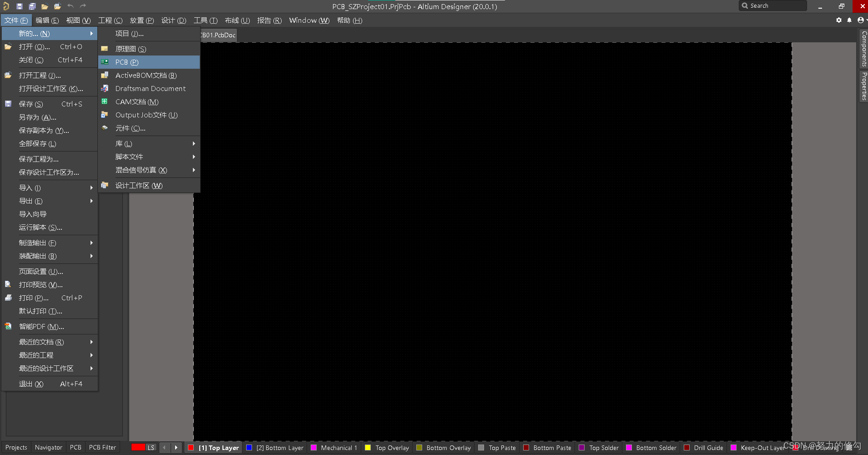Switch to Projects panel tab

point(16,447)
